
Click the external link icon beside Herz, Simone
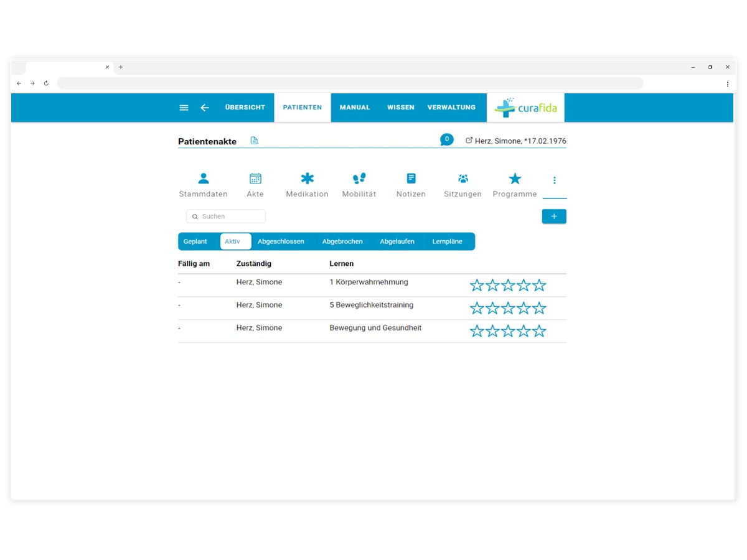(469, 141)
